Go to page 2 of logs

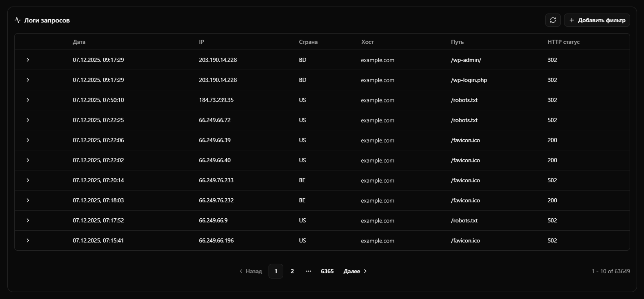click(292, 271)
